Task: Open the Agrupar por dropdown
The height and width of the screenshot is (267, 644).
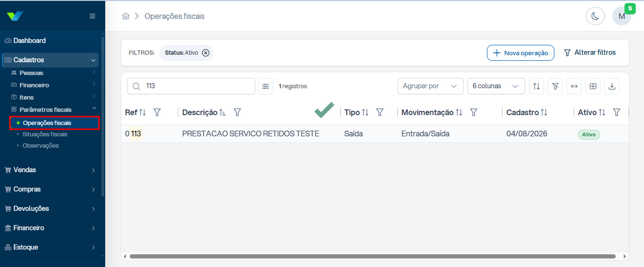Action: [430, 86]
